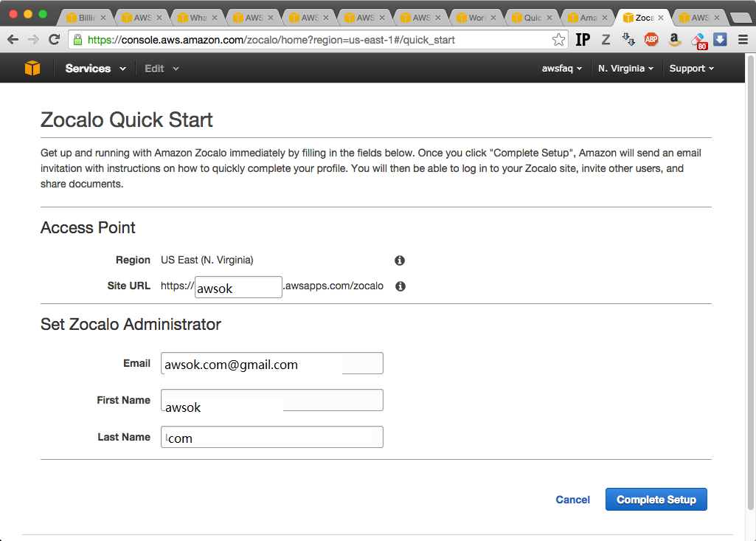This screenshot has height=541, width=756.
Task: Click the browser back arrow
Action: (x=13, y=40)
